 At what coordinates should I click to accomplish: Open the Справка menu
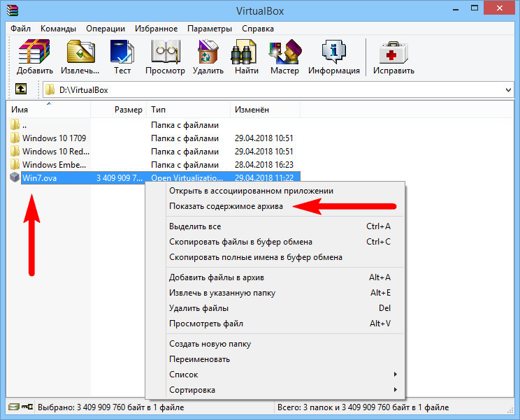pos(258,29)
